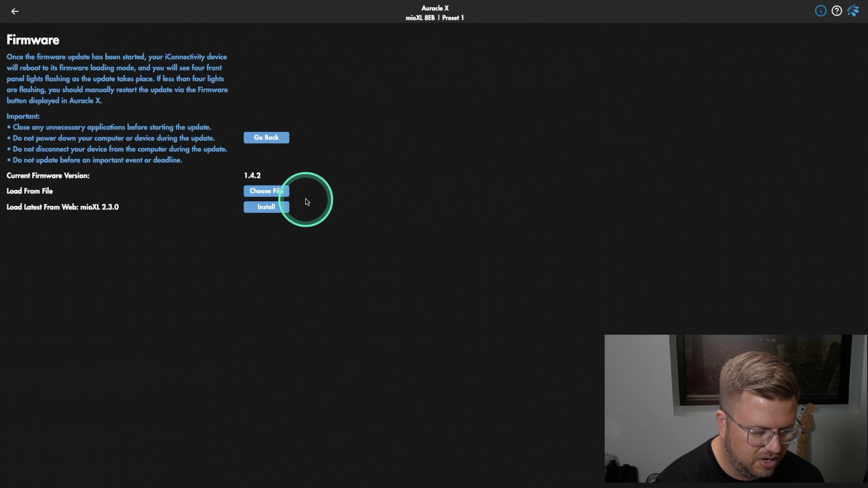The width and height of the screenshot is (868, 488).
Task: Click 'Close any unnecessary applications' bullet
Action: 109,127
